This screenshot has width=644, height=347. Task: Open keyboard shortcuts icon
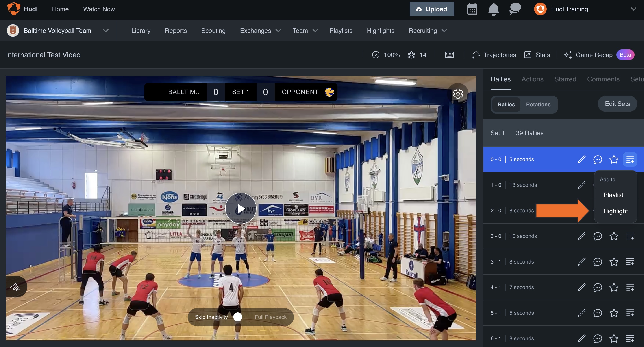point(449,55)
